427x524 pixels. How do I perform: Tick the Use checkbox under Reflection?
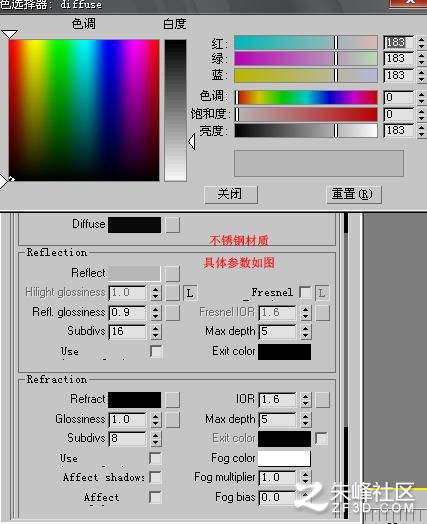pos(156,352)
